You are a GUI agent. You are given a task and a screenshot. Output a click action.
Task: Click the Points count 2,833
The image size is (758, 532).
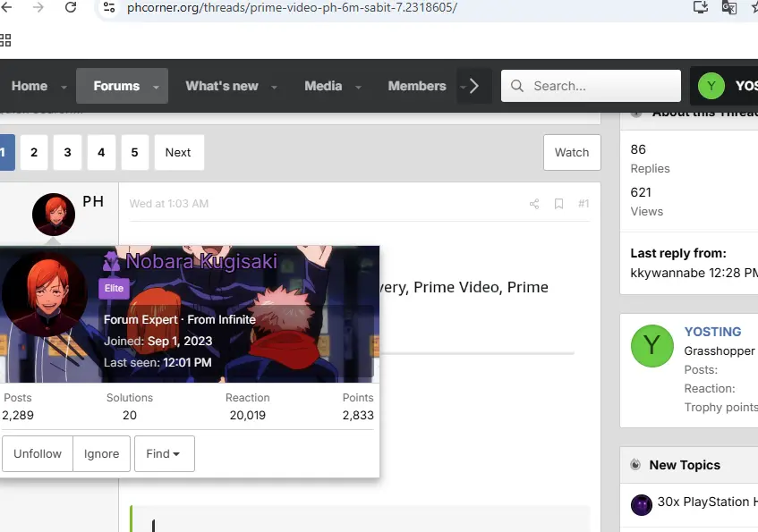(x=358, y=415)
